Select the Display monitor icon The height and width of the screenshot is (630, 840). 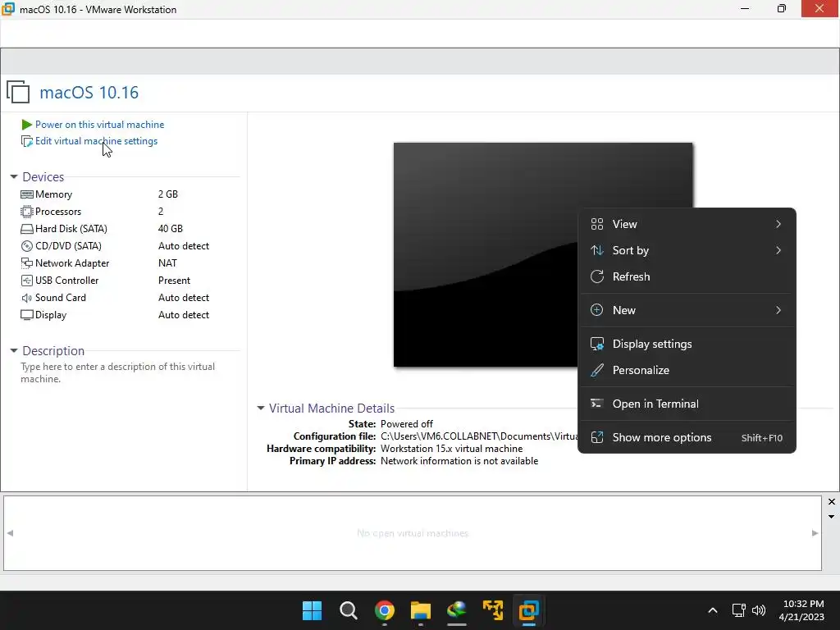click(27, 315)
